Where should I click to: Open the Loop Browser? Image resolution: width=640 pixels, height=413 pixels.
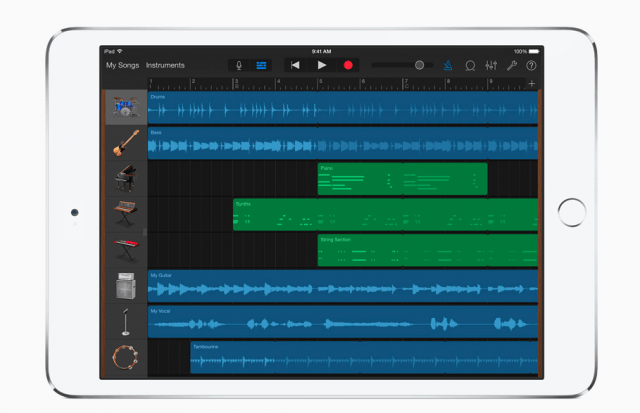tap(470, 65)
